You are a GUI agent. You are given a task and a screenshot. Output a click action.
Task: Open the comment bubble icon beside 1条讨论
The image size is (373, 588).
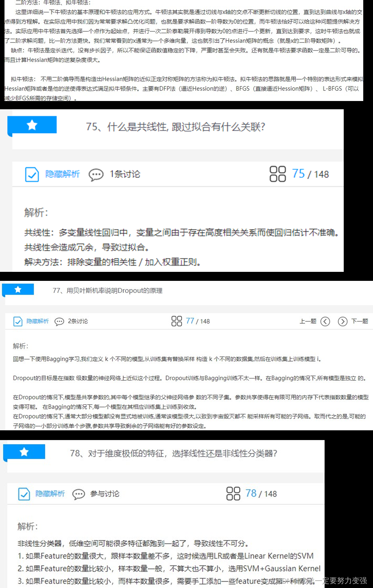pos(96,175)
